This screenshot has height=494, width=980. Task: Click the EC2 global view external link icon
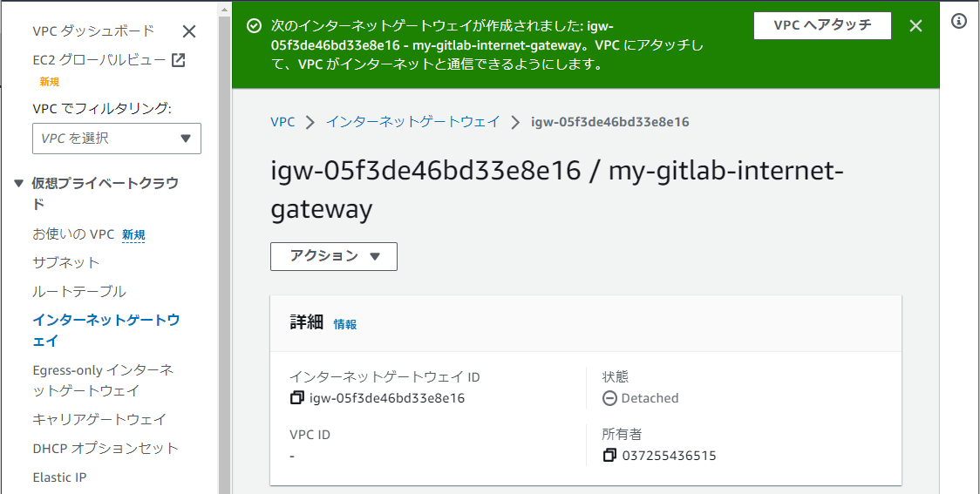(178, 60)
